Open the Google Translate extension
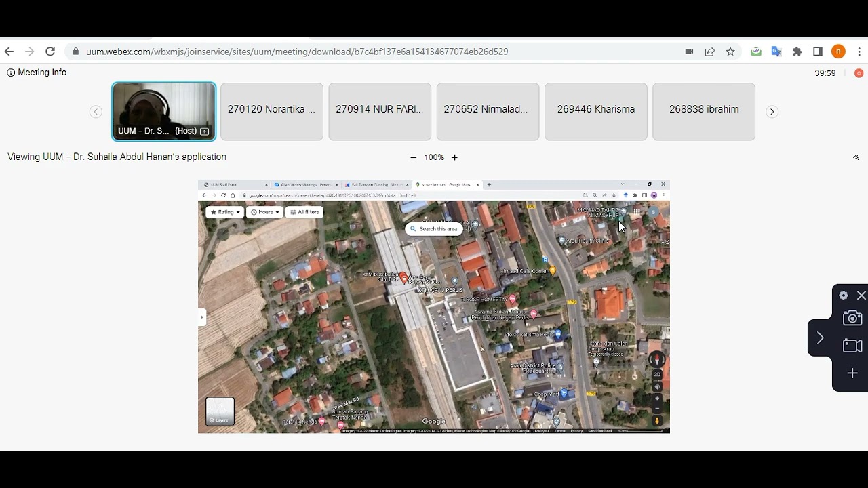The width and height of the screenshot is (868, 488). pos(776,52)
